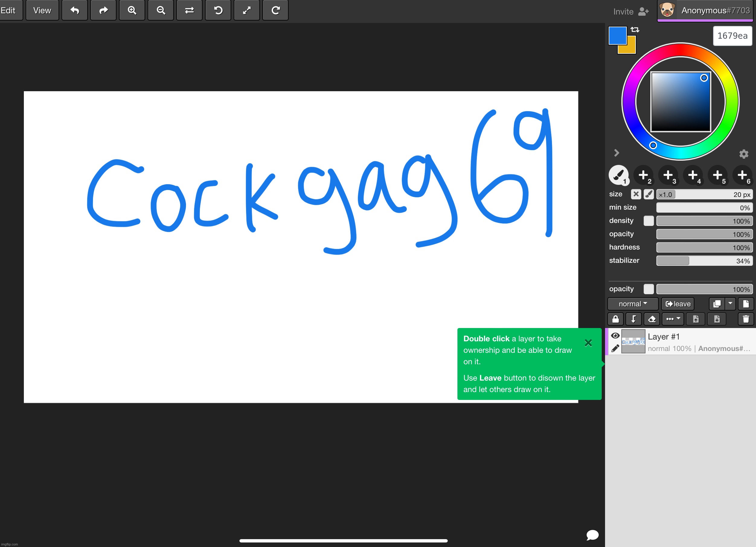The height and width of the screenshot is (547, 756).
Task: Click the leave layer button
Action: coord(678,304)
